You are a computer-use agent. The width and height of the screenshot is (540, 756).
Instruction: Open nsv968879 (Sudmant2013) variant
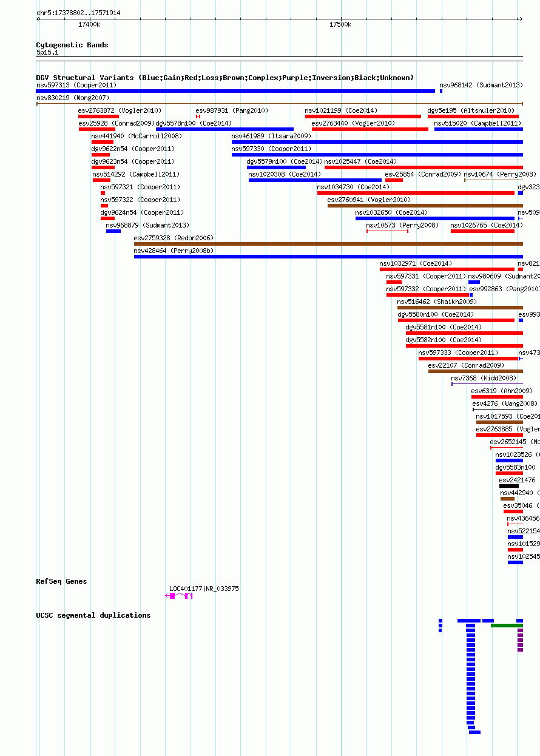click(x=113, y=231)
